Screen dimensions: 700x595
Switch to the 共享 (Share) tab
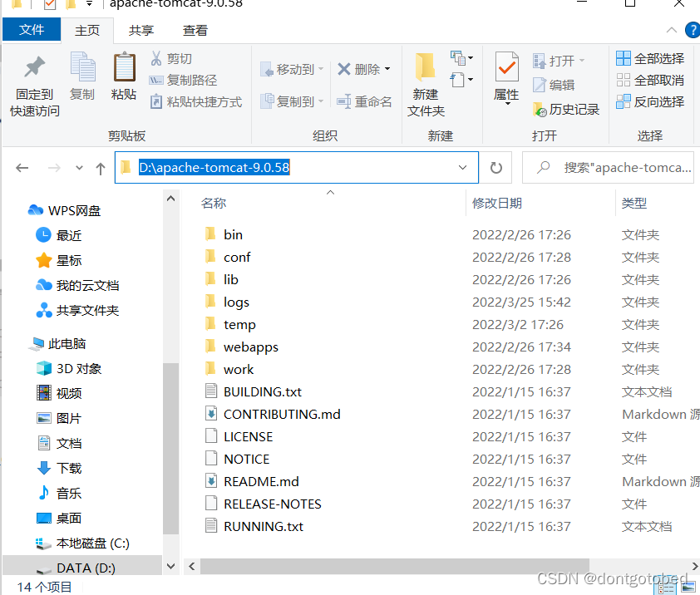click(141, 31)
